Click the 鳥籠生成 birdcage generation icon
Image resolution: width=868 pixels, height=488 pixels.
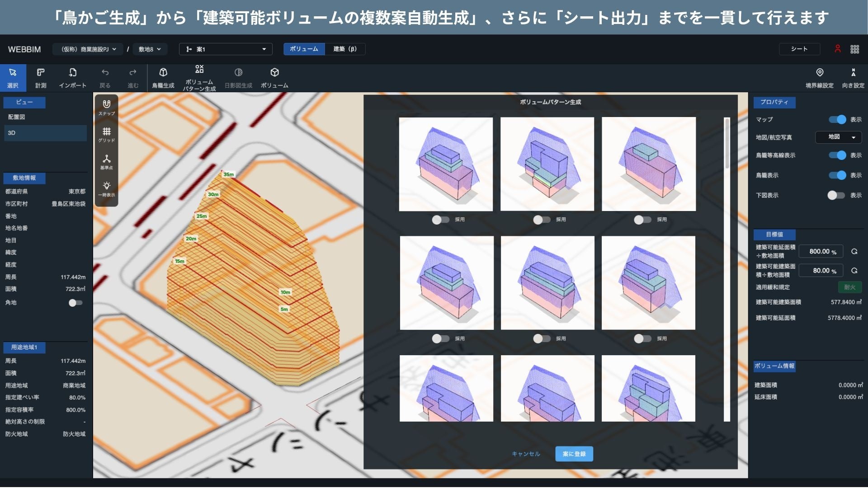(x=163, y=73)
